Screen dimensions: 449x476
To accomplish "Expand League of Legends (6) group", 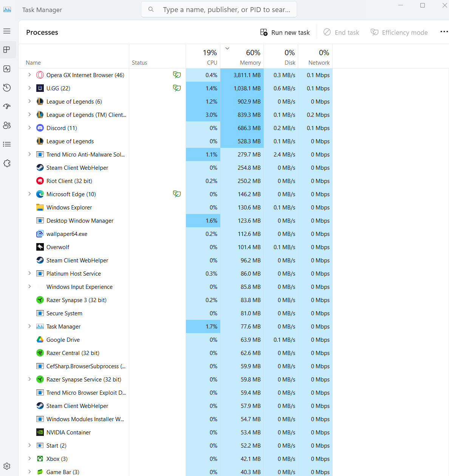I will click(x=29, y=101).
